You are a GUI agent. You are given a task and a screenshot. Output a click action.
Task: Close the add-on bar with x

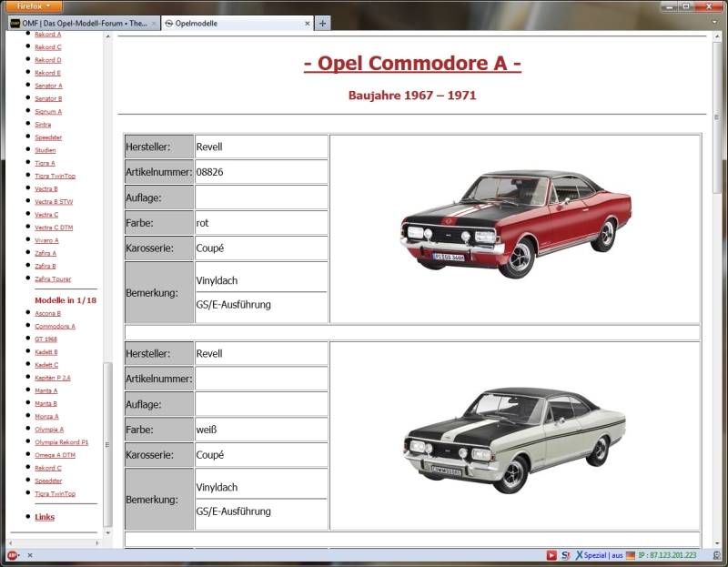[x=30, y=555]
